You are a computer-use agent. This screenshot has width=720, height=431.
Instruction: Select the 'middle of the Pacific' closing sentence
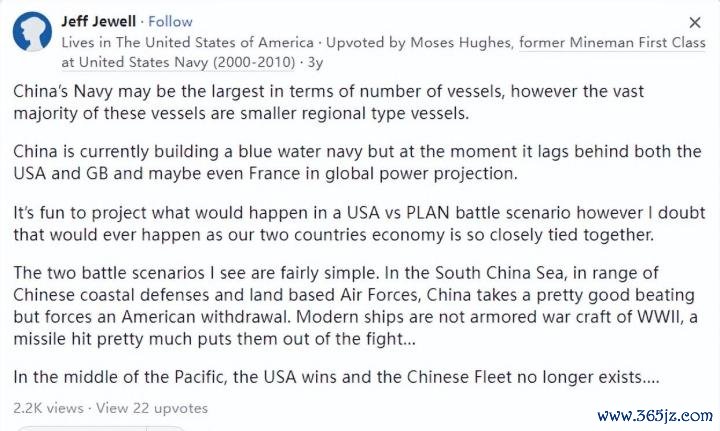pos(336,377)
